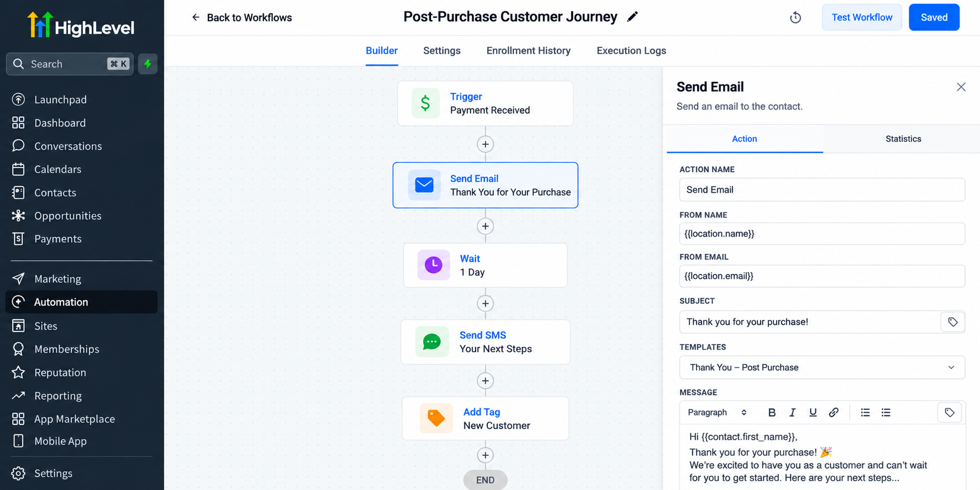Image resolution: width=980 pixels, height=490 pixels.
Task: Expand the Templates dropdown
Action: coord(822,367)
